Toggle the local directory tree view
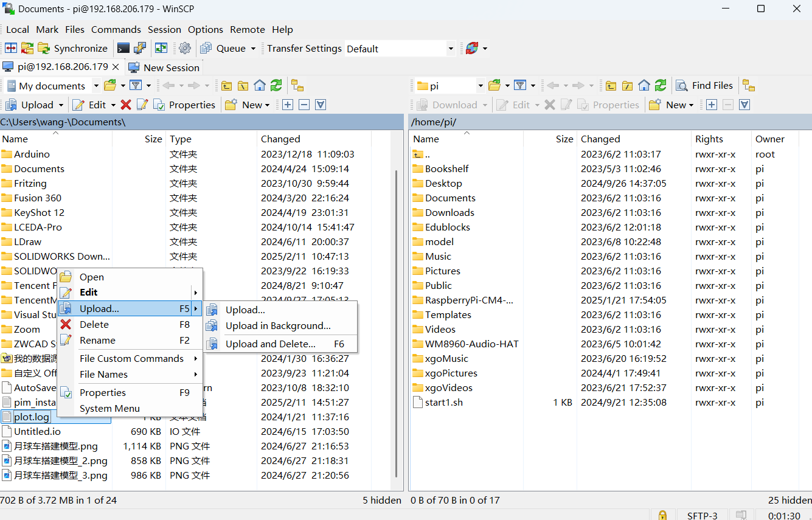812x520 pixels. pyautogui.click(x=297, y=86)
